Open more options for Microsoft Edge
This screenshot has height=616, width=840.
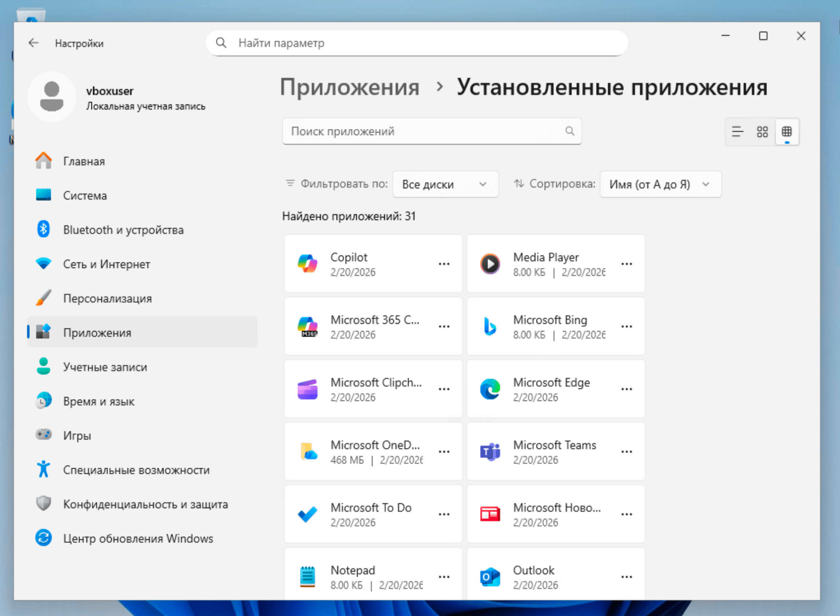[x=626, y=389]
